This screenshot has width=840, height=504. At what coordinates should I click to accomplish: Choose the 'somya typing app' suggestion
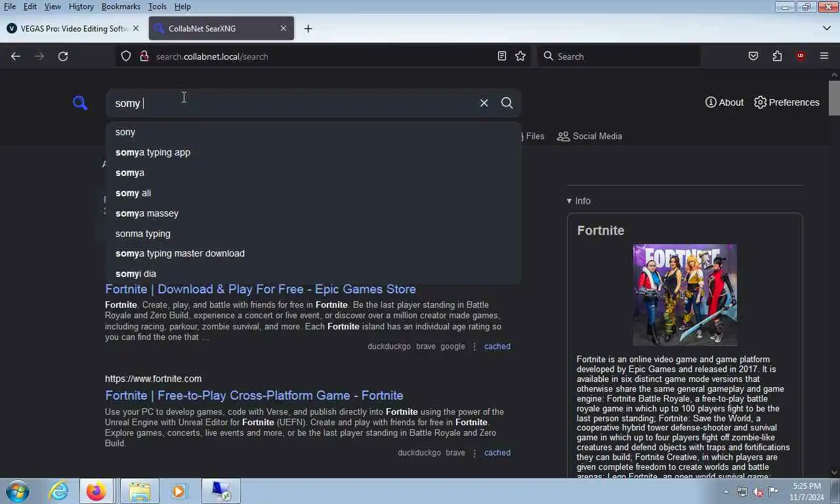(314, 152)
